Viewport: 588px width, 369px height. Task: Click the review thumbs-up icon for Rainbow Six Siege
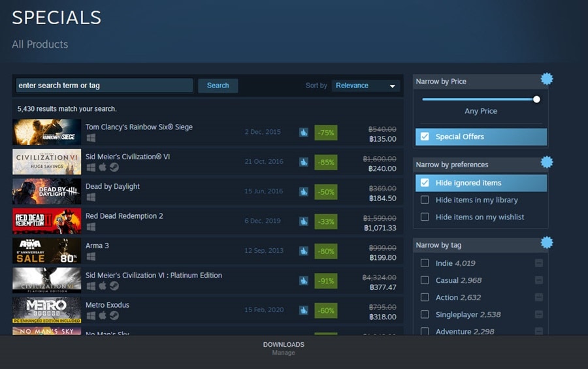pyautogui.click(x=304, y=133)
